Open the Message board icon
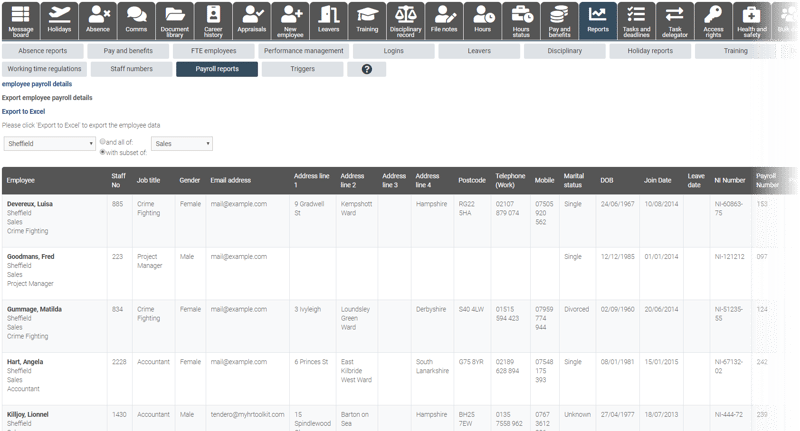The height and width of the screenshot is (431, 800). 21,21
